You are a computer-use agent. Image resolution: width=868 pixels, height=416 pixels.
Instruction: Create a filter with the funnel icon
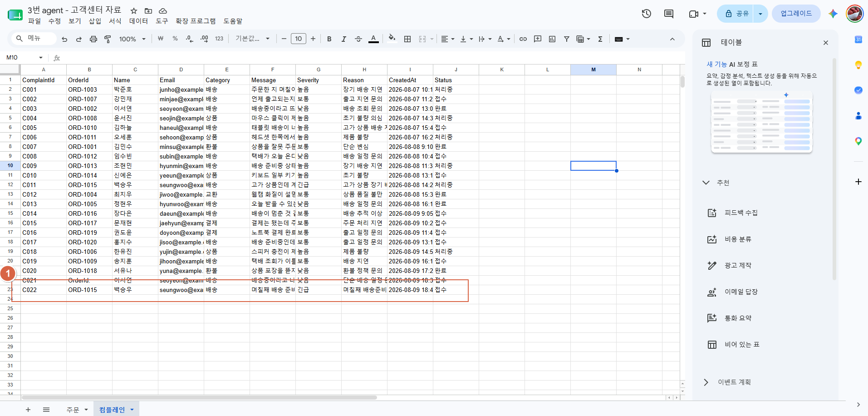tap(567, 39)
